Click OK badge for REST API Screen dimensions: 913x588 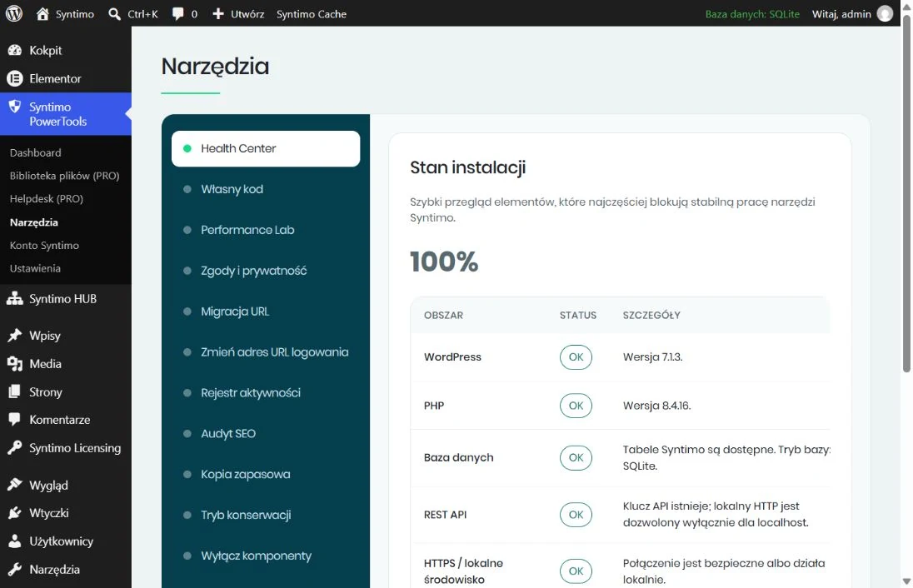(x=576, y=515)
